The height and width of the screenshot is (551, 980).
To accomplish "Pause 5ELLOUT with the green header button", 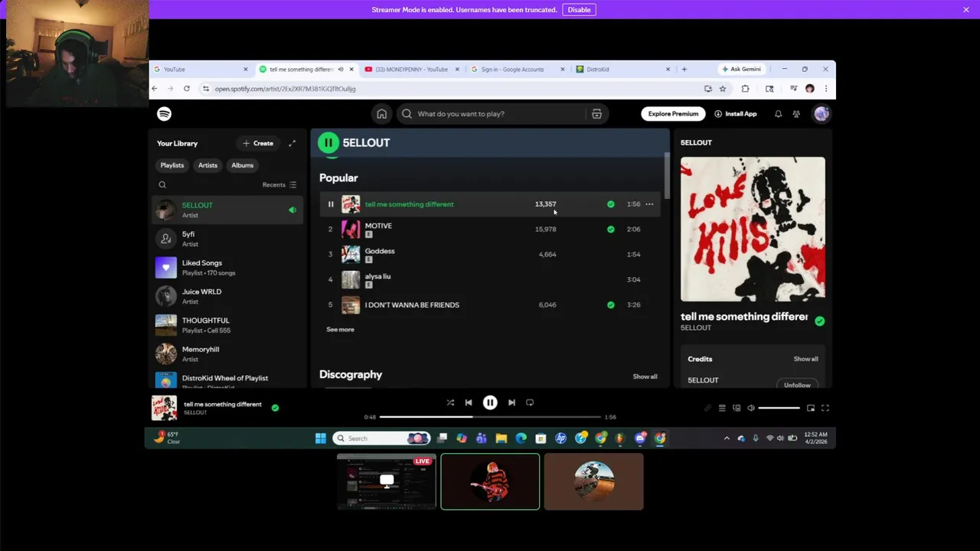I will (328, 142).
